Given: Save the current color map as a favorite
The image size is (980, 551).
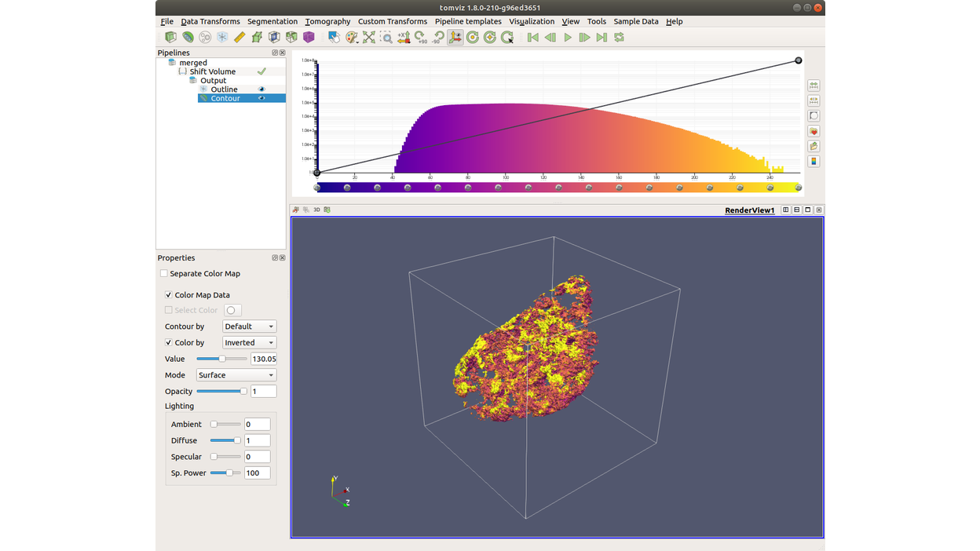Looking at the screenshot, I should coord(814,131).
